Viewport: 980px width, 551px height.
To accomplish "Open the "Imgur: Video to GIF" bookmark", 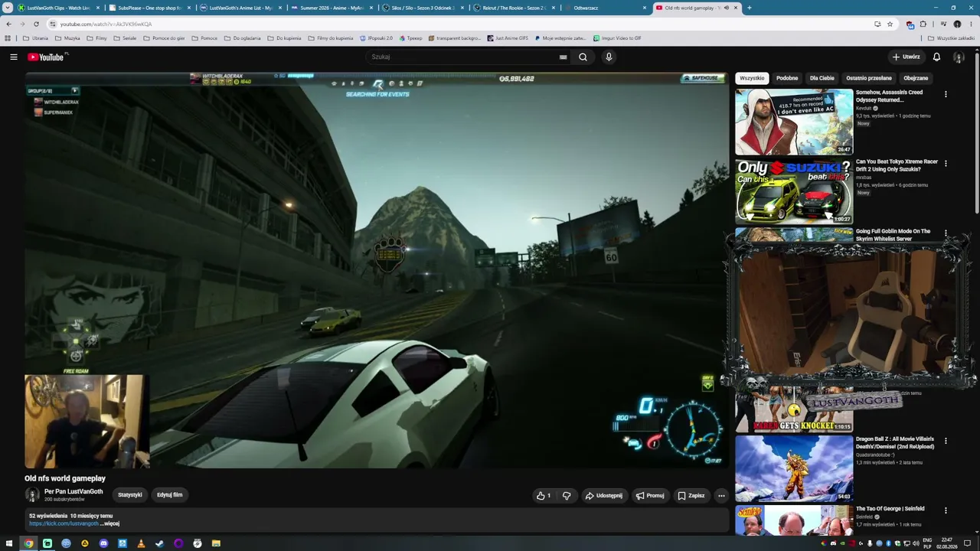I will 617,37.
